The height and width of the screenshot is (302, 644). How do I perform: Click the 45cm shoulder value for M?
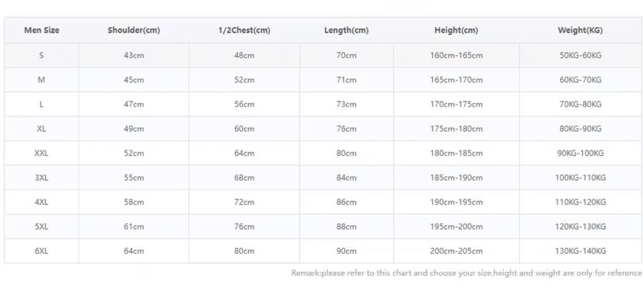click(134, 80)
